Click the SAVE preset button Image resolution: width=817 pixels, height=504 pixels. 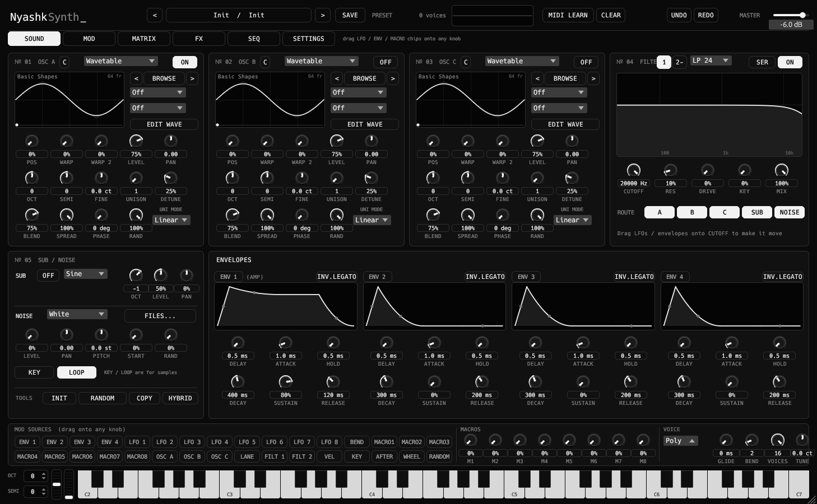(x=350, y=15)
